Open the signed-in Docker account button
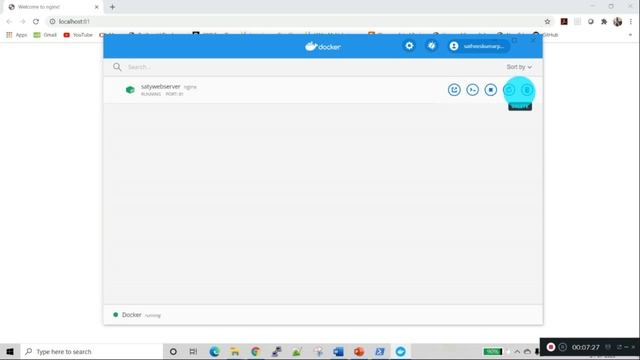 pos(478,46)
